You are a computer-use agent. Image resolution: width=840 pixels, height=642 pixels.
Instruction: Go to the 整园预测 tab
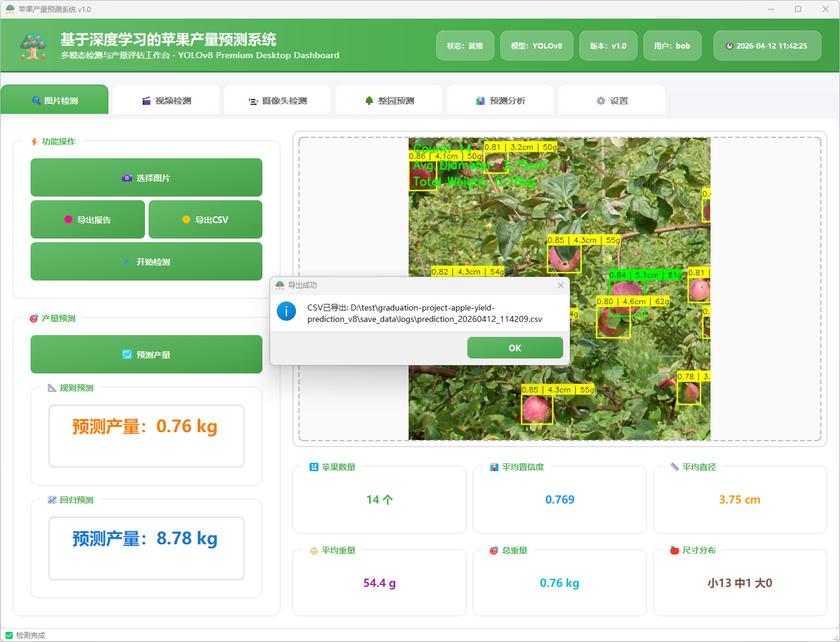tap(389, 101)
